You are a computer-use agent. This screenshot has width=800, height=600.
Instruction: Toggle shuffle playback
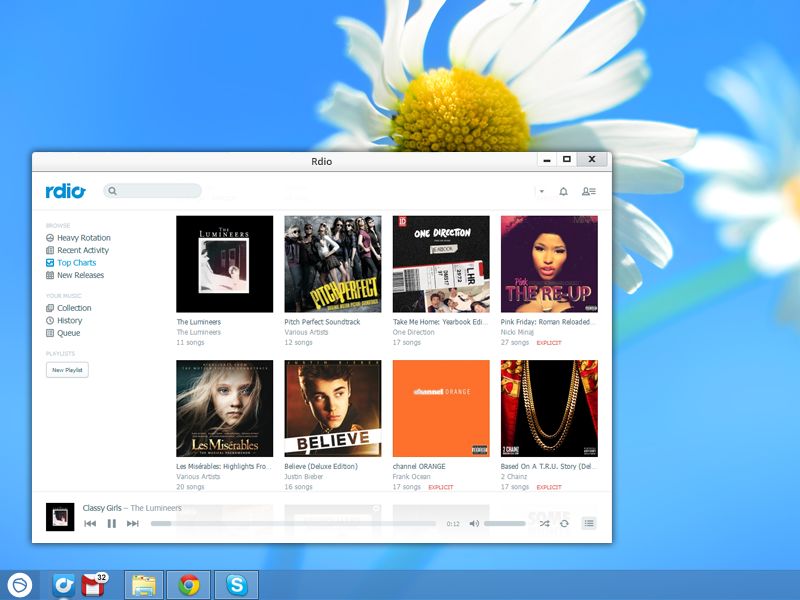click(544, 523)
